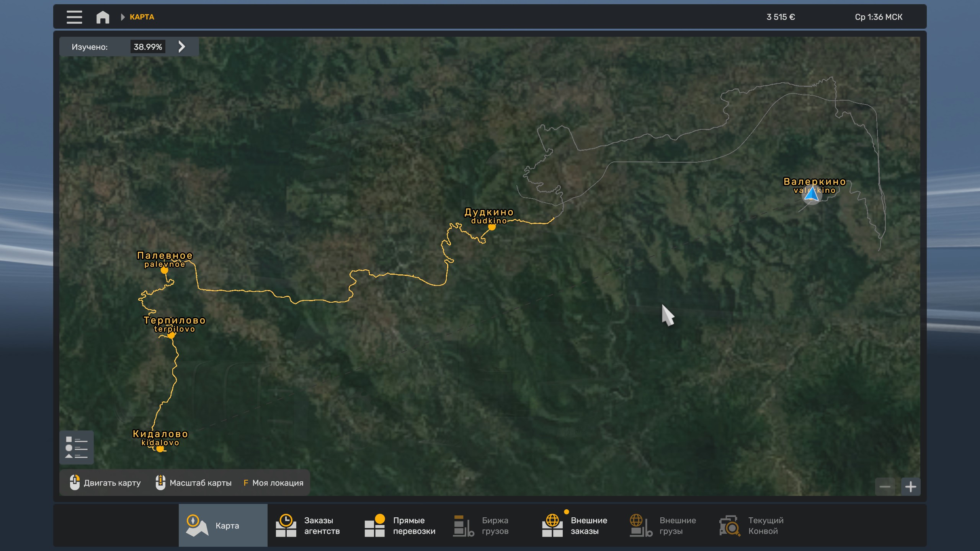The width and height of the screenshot is (980, 551).
Task: Open the hamburger main menu
Action: pos(74,17)
